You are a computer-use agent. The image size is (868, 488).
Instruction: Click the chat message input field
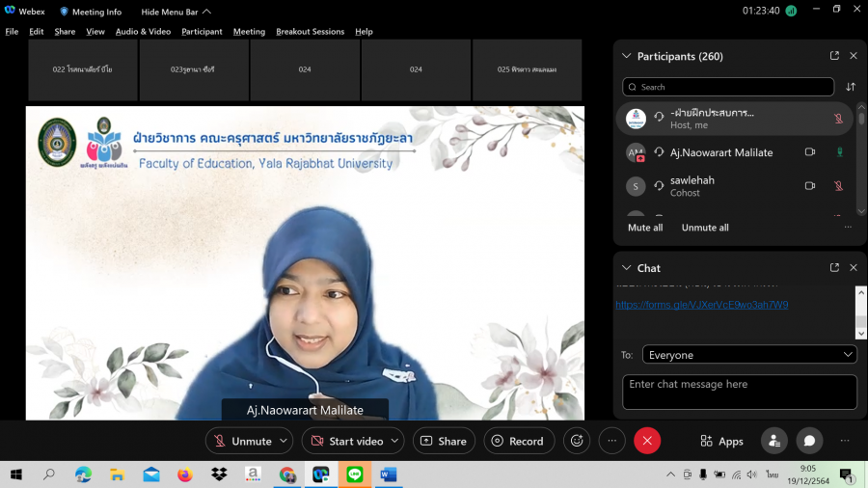[x=739, y=392]
